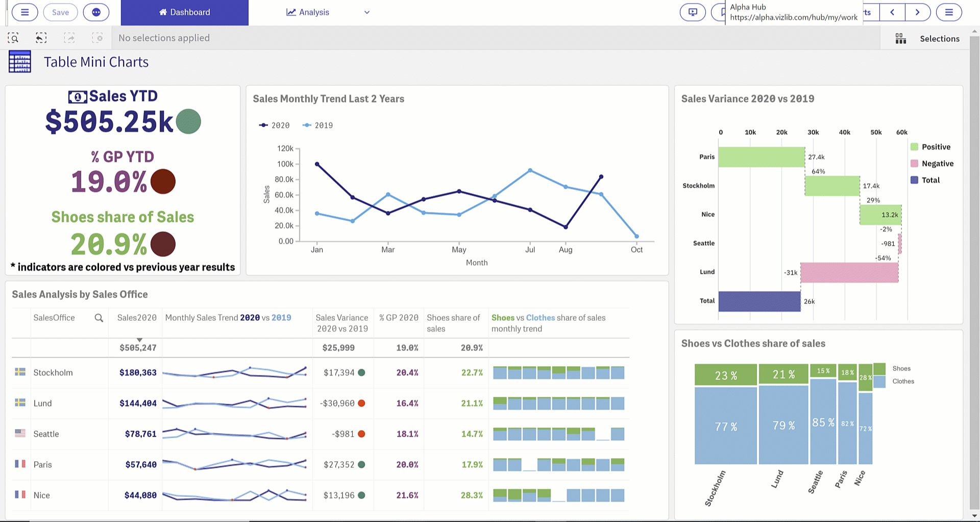This screenshot has height=522, width=980.
Task: Click the France flag beside Paris
Action: (20, 464)
